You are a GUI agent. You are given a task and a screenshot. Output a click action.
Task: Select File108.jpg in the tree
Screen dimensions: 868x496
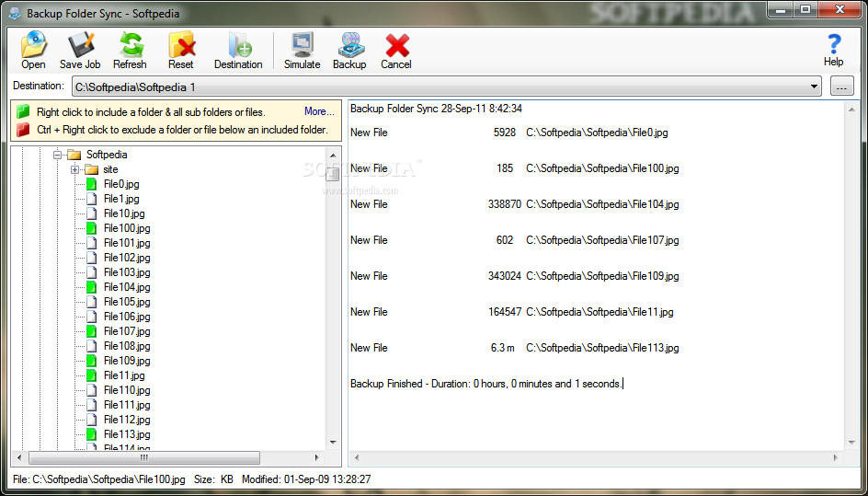pyautogui.click(x=127, y=346)
